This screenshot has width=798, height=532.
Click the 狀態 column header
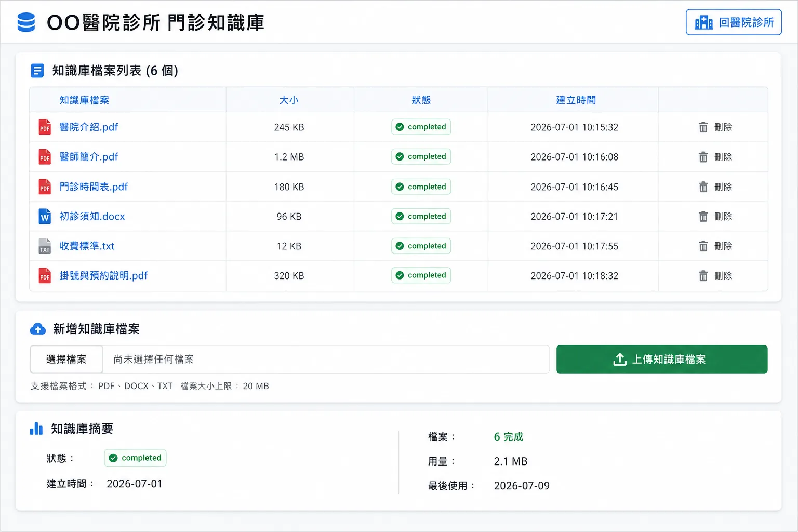pyautogui.click(x=421, y=100)
